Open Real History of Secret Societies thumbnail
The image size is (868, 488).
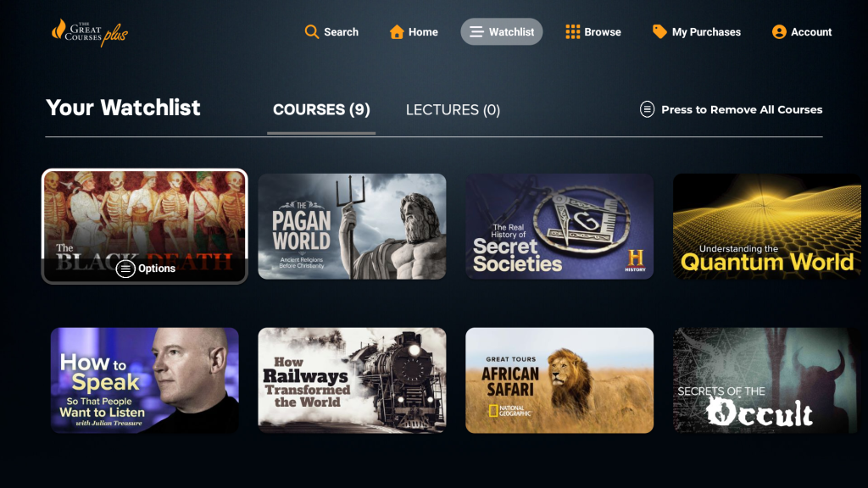pos(559,226)
